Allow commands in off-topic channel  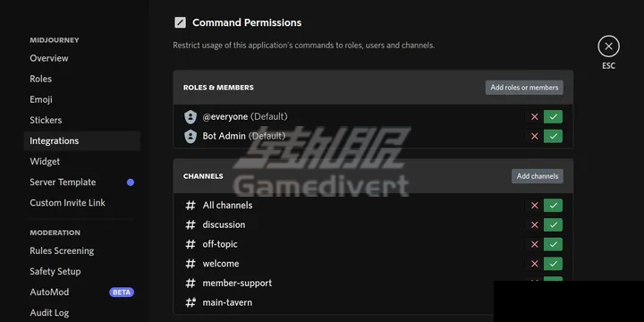tap(553, 244)
